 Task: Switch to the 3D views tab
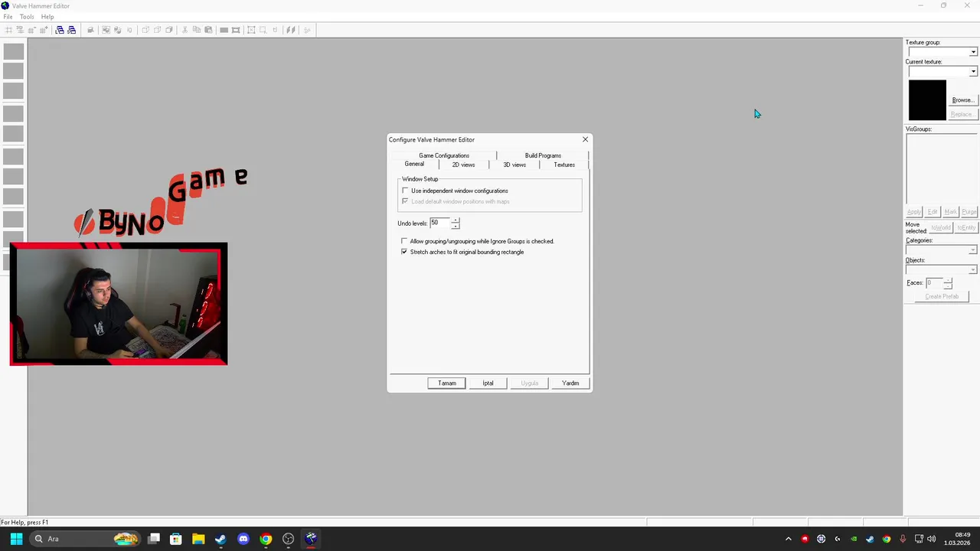point(514,165)
